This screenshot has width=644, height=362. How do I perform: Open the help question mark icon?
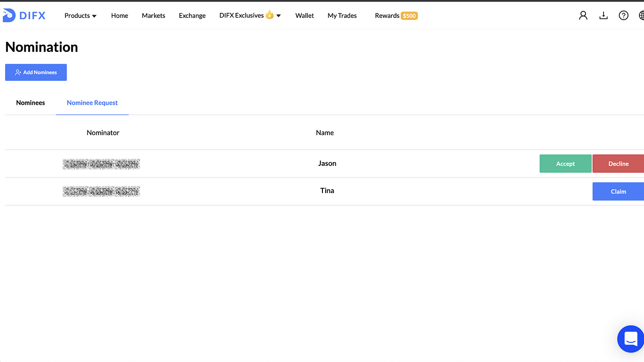click(x=623, y=16)
